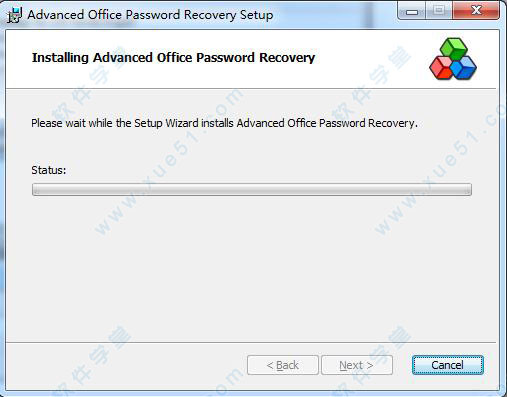Minimize the Setup window
The width and height of the screenshot is (507, 397).
click(412, 12)
